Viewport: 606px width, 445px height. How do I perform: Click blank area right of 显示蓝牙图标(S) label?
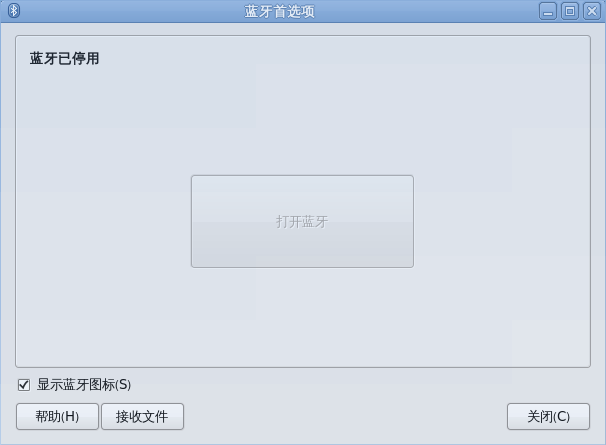(x=359, y=385)
